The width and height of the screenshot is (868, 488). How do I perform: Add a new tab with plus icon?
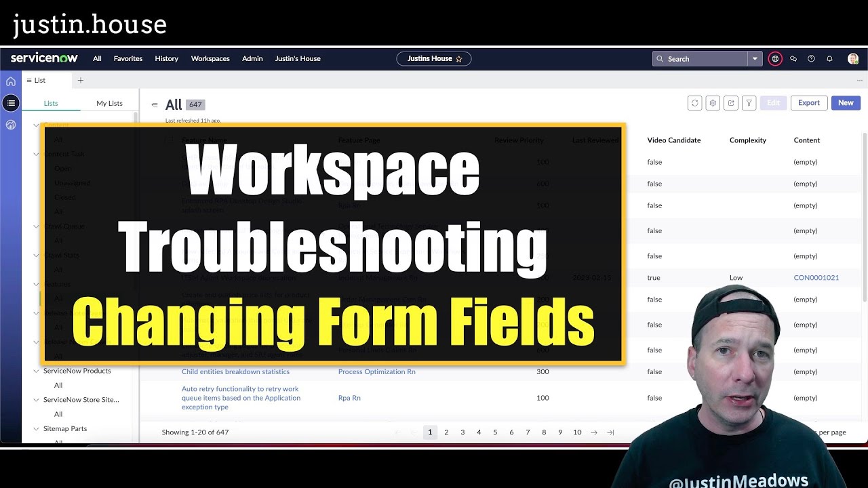click(x=80, y=80)
